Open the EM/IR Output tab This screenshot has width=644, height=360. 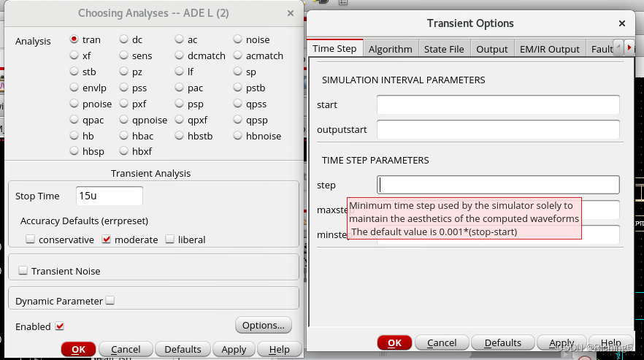coord(549,49)
